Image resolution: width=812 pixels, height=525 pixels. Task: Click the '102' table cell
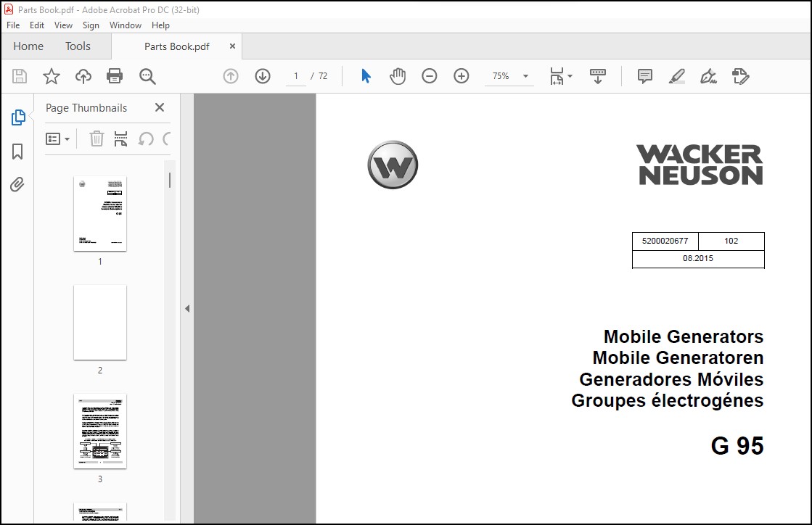(x=731, y=241)
